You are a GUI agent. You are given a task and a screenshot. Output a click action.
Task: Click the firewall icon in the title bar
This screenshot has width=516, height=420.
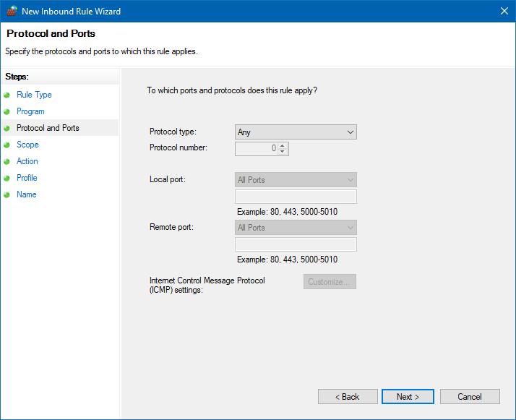(10, 11)
